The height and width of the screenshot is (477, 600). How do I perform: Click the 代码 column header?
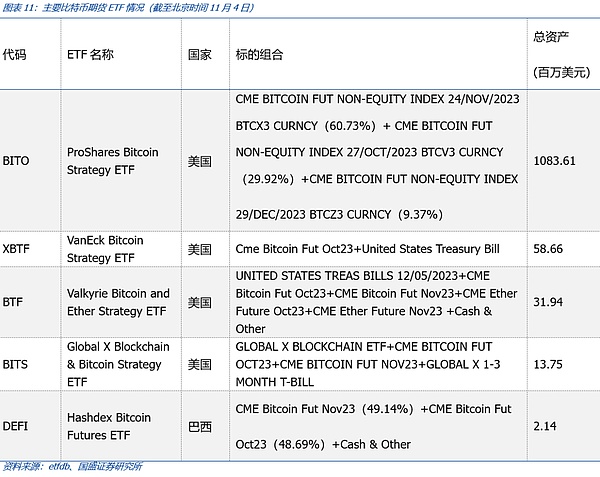[x=15, y=54]
